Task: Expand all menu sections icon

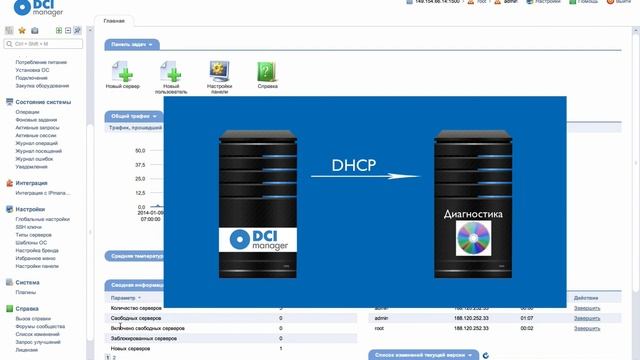Action: 59,30
